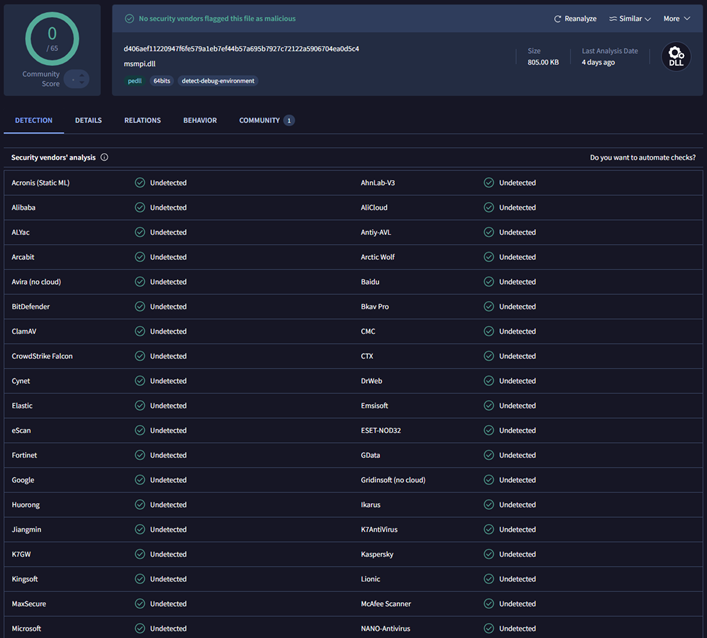Screen dimensions: 707x638
Task: Click the check icon in the AhnLab-V3 row
Action: click(489, 183)
